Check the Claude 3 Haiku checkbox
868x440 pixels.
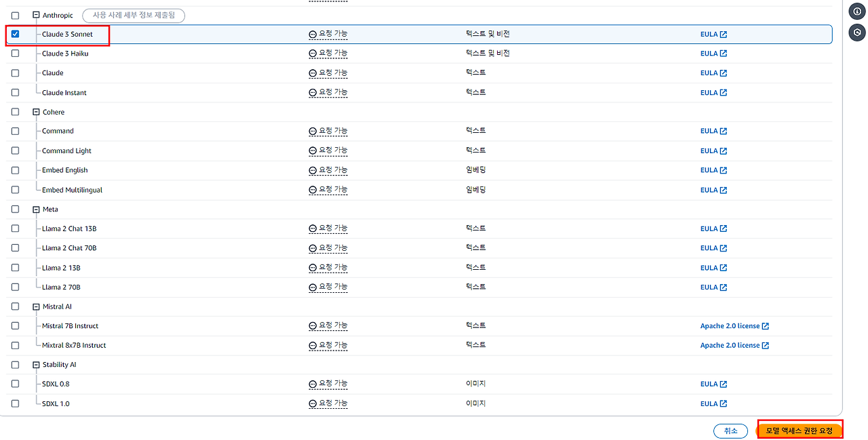[x=15, y=54]
